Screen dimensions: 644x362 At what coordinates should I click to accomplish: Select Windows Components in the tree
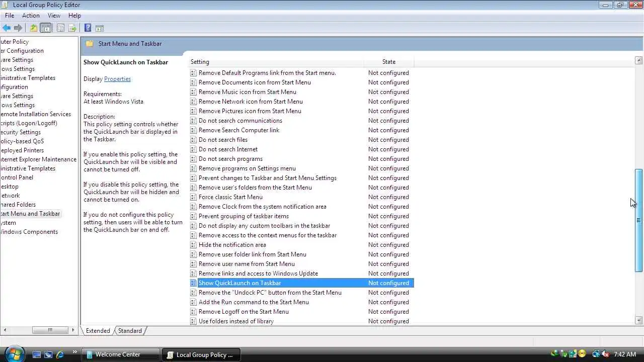pyautogui.click(x=29, y=232)
